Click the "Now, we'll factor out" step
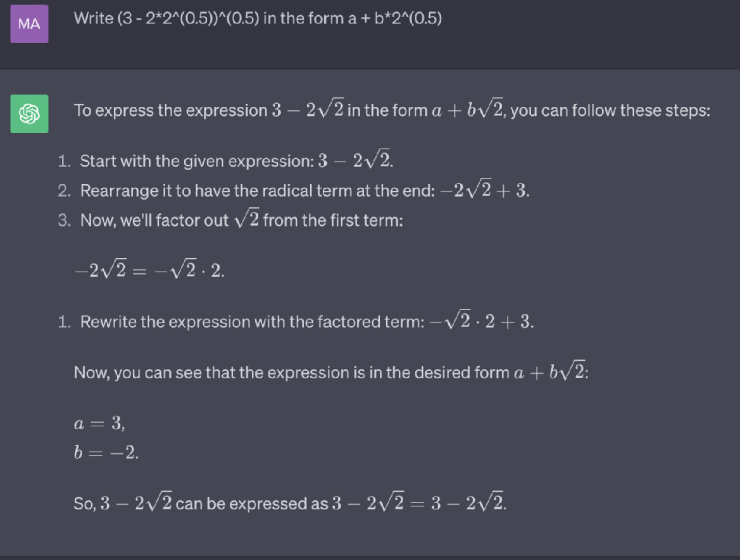740x560 pixels. [241, 221]
